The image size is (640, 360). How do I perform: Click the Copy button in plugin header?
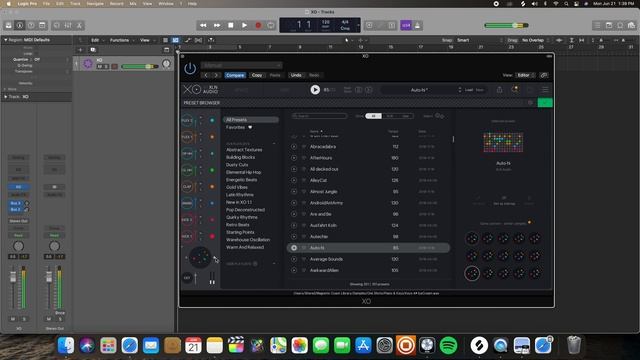pyautogui.click(x=257, y=75)
